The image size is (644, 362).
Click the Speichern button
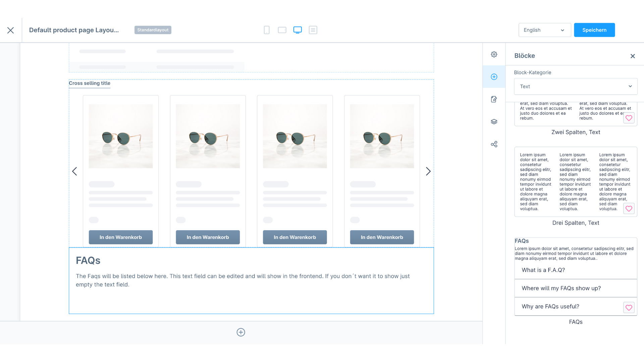[594, 30]
